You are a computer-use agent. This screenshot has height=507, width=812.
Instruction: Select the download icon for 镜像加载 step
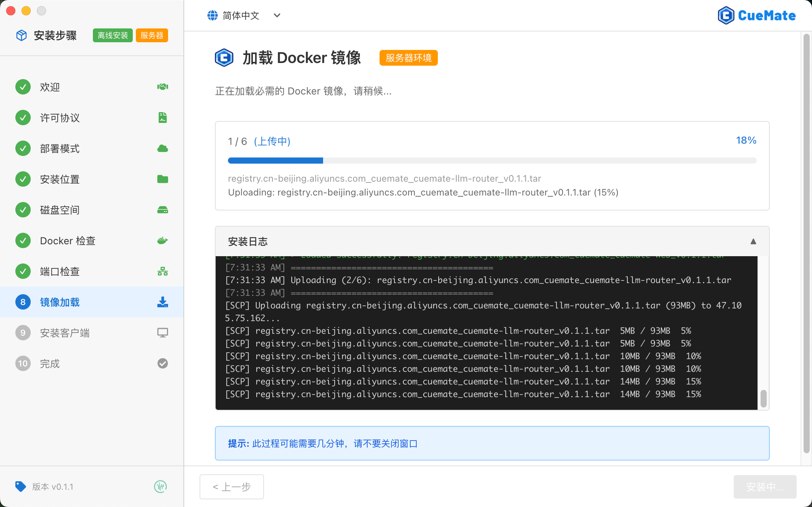coord(162,302)
